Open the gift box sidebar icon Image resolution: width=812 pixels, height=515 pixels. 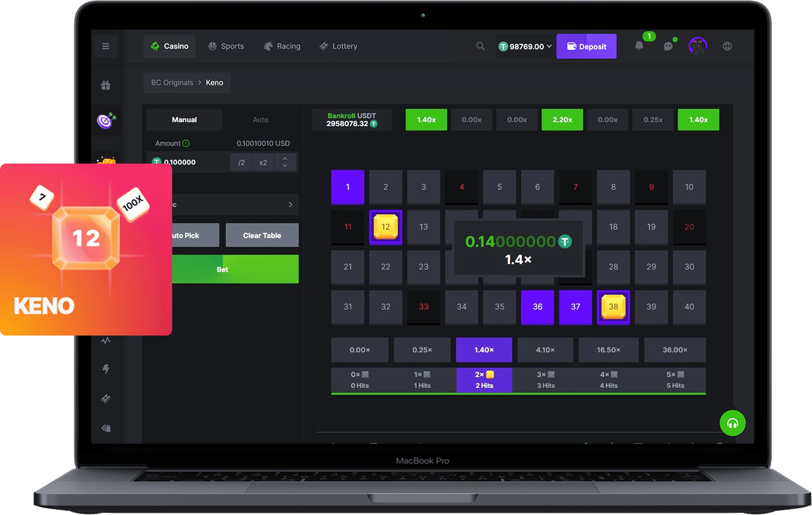(x=106, y=85)
